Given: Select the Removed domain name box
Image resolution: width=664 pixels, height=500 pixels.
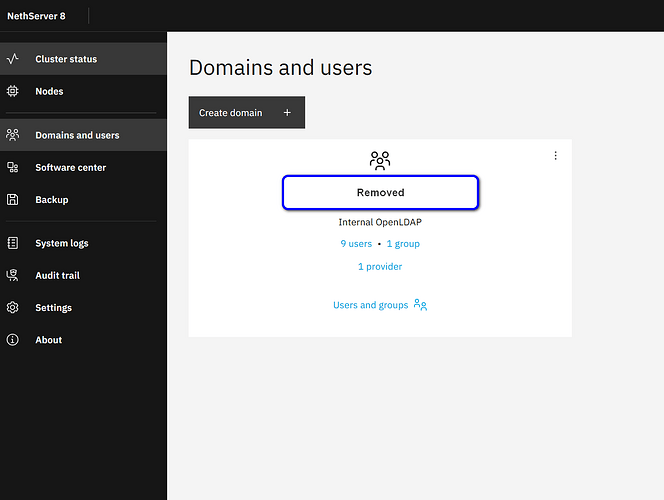Looking at the screenshot, I should 380,193.
